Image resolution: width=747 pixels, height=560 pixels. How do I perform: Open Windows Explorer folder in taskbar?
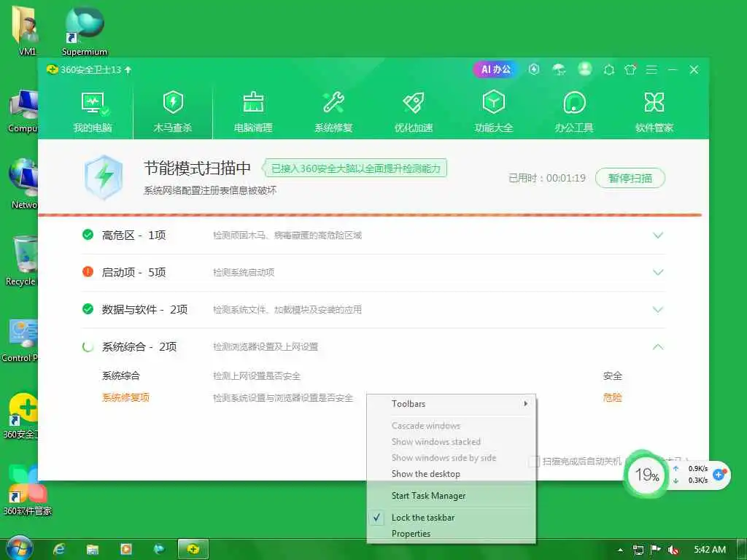tap(93, 550)
